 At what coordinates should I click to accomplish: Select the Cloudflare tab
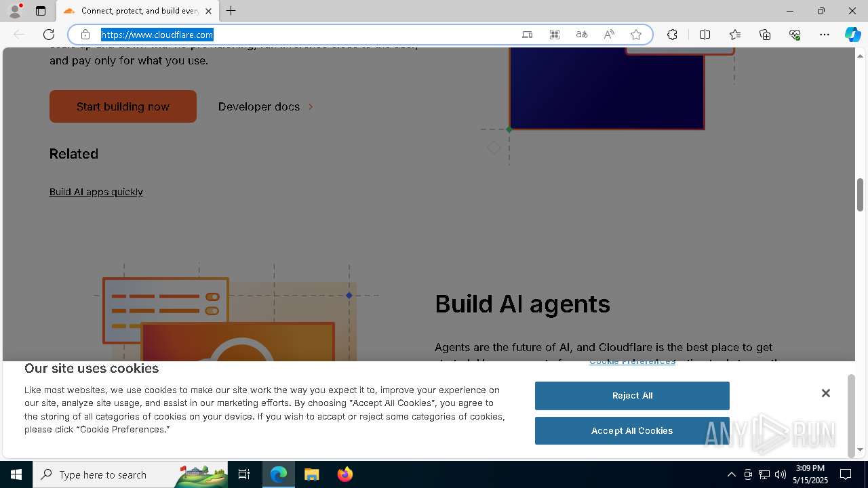coord(138,11)
